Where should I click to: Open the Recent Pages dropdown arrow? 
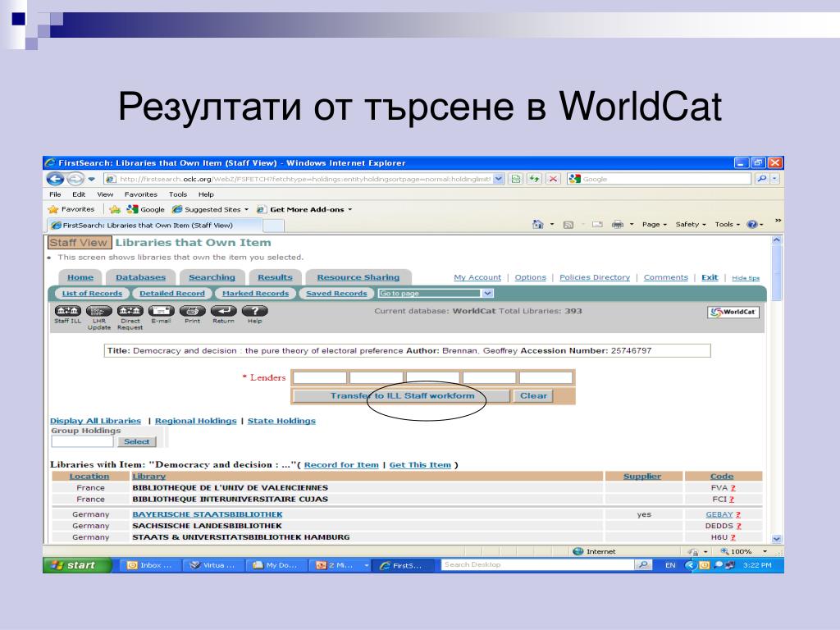[92, 179]
